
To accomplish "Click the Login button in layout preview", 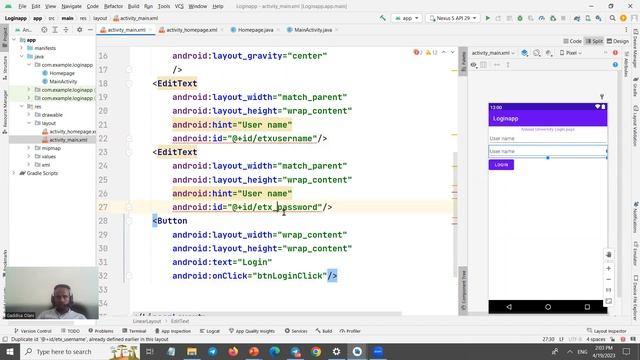I will [501, 164].
